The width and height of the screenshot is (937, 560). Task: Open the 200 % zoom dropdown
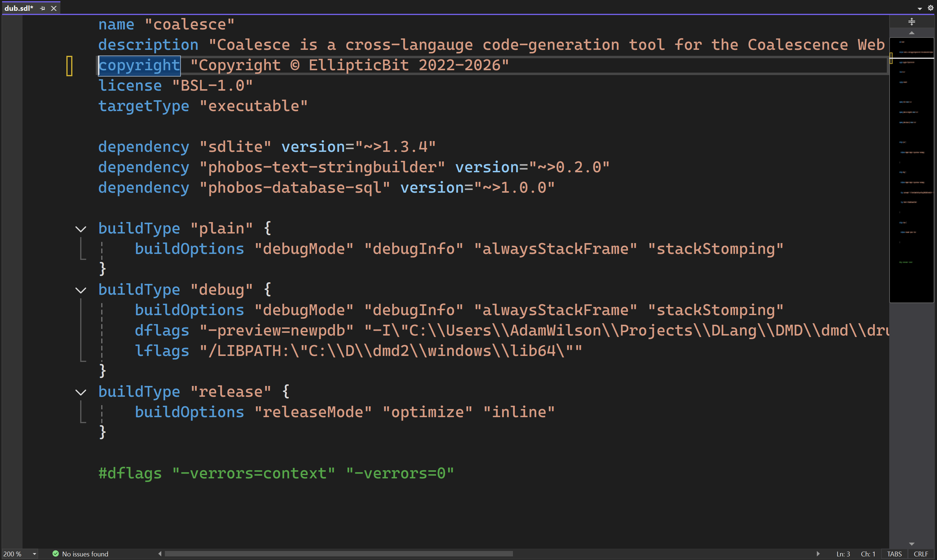tap(34, 554)
